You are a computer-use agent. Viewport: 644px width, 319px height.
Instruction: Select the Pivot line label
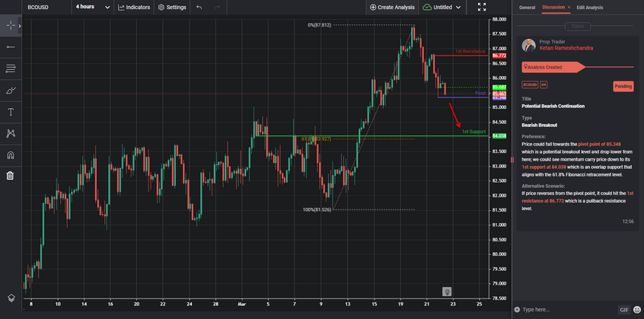[x=480, y=93]
